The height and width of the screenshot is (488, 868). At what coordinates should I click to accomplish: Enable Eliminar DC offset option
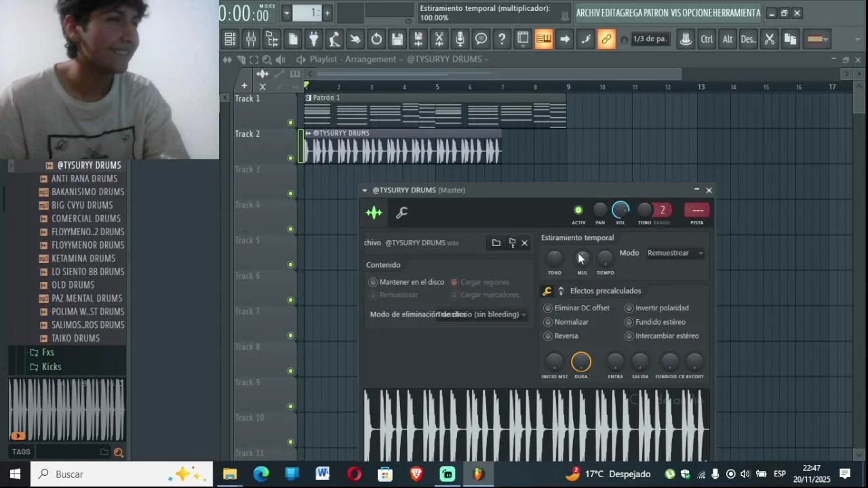click(548, 308)
